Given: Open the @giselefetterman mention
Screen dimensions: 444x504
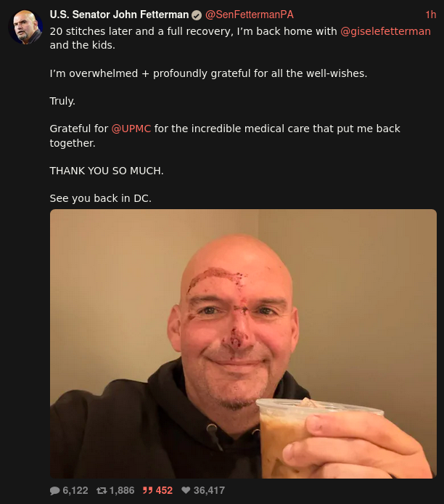Looking at the screenshot, I should coord(385,31).
